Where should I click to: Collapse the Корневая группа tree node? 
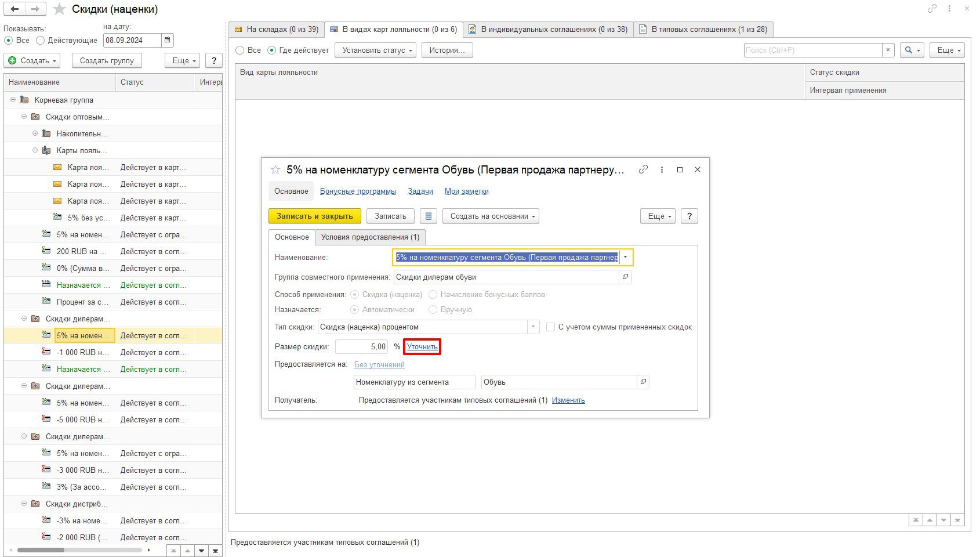[13, 100]
